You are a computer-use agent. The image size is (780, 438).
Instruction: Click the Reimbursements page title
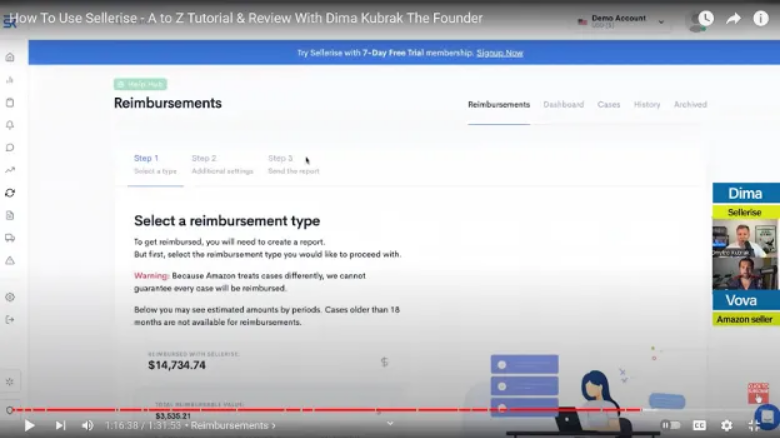click(168, 103)
